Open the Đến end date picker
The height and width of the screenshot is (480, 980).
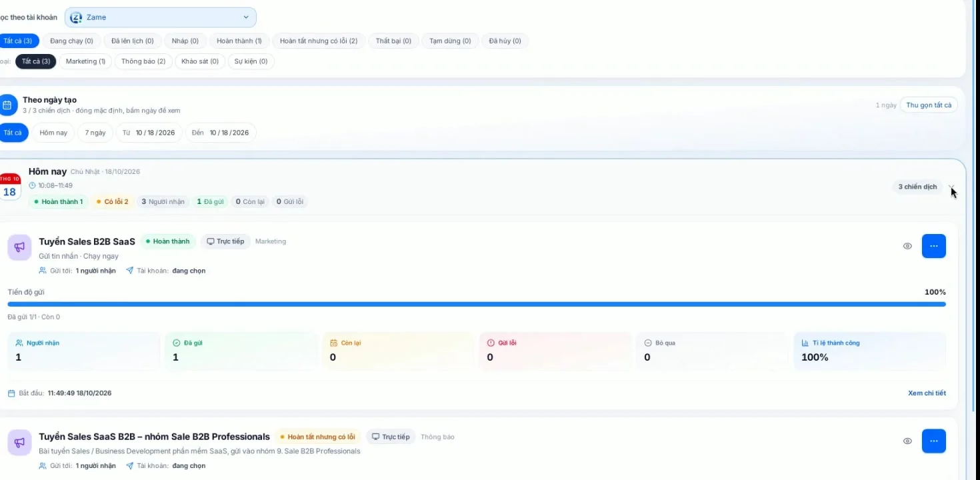[x=221, y=133]
